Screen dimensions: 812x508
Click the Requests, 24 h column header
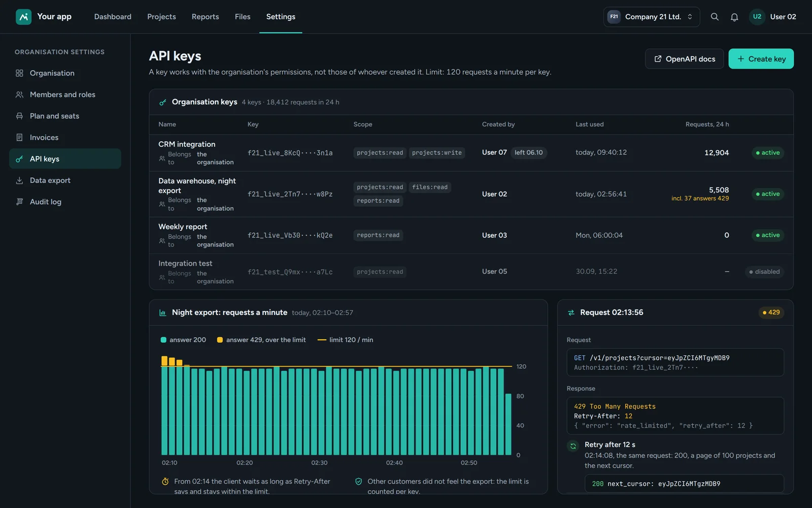707,124
